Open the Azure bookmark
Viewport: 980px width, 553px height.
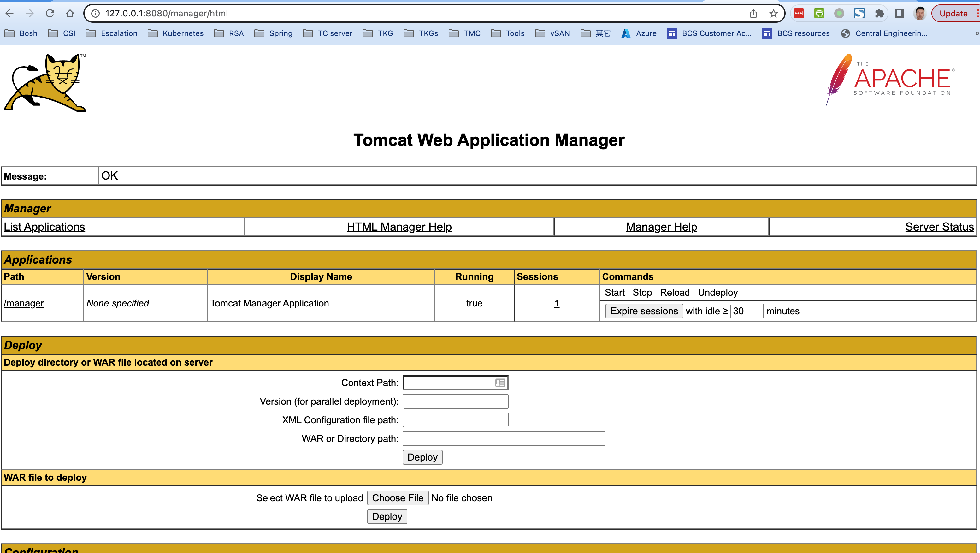[639, 33]
